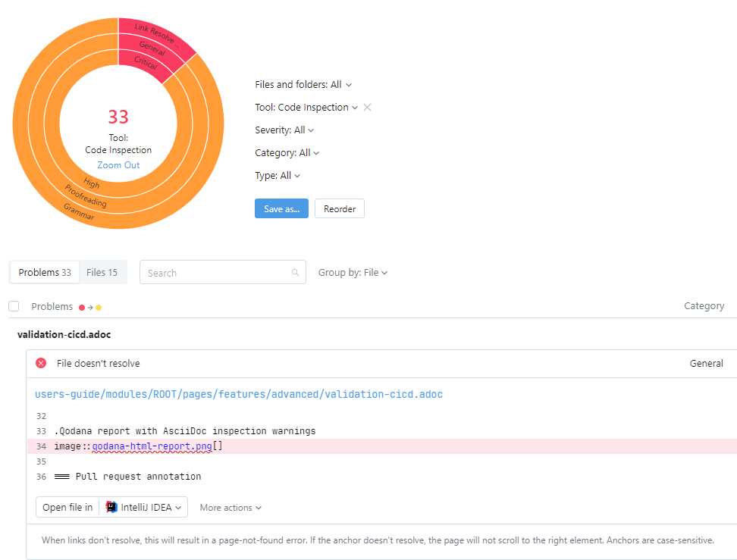Open the Tool: Code Inspection dropdown
This screenshot has height=560, width=737.
point(306,108)
